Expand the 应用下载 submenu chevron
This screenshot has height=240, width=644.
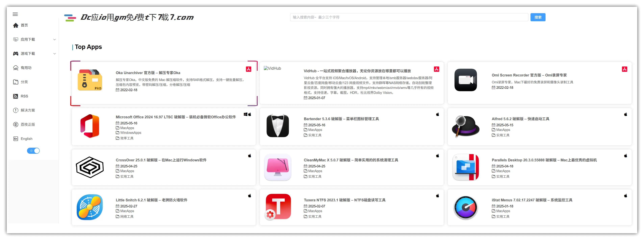tap(55, 39)
